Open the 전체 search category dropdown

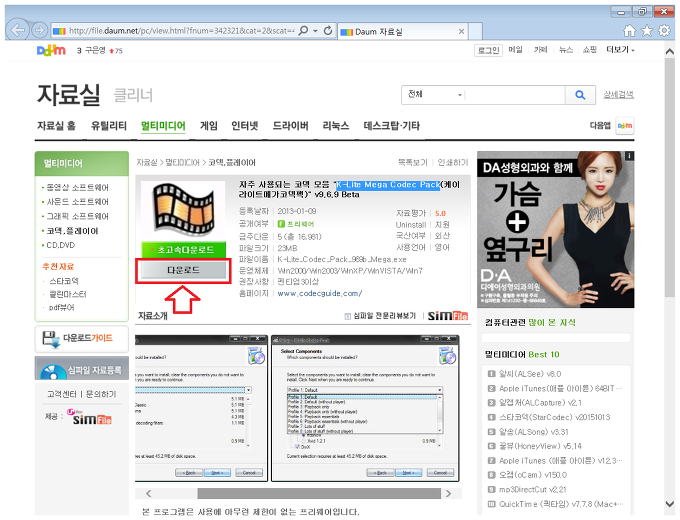pos(435,95)
